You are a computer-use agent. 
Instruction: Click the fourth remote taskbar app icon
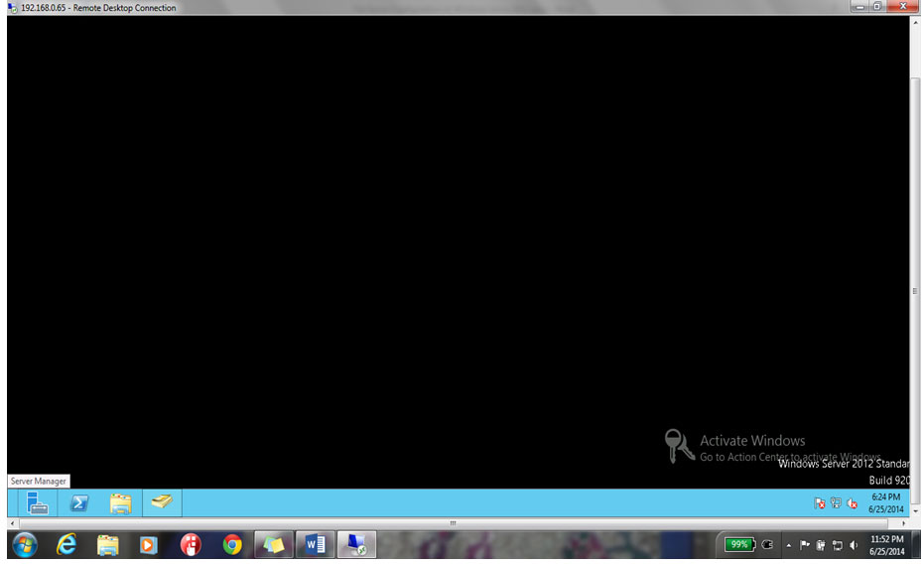(x=162, y=503)
